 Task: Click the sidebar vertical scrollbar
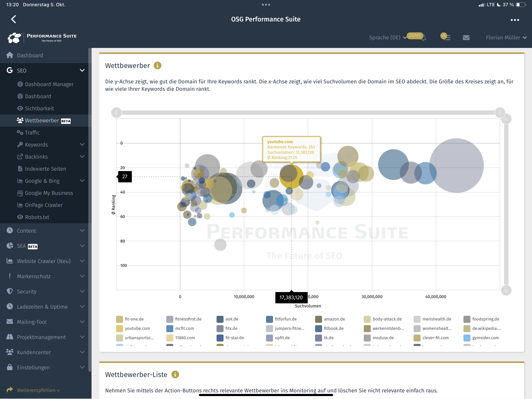coord(90,209)
